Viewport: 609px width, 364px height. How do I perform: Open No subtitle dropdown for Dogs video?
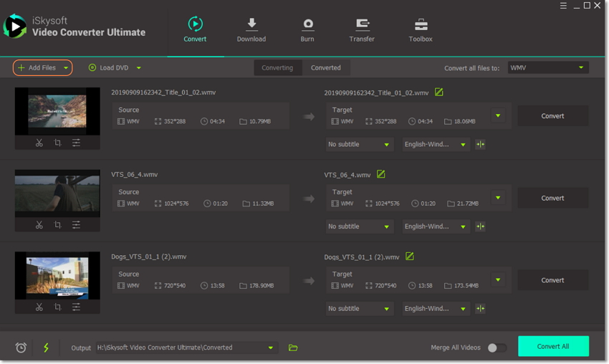[359, 309]
